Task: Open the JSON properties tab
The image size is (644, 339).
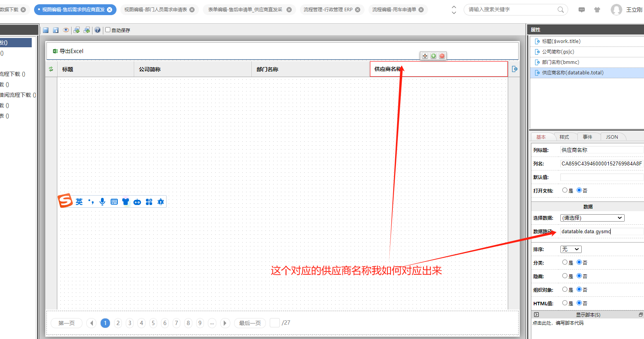Action: pos(612,137)
